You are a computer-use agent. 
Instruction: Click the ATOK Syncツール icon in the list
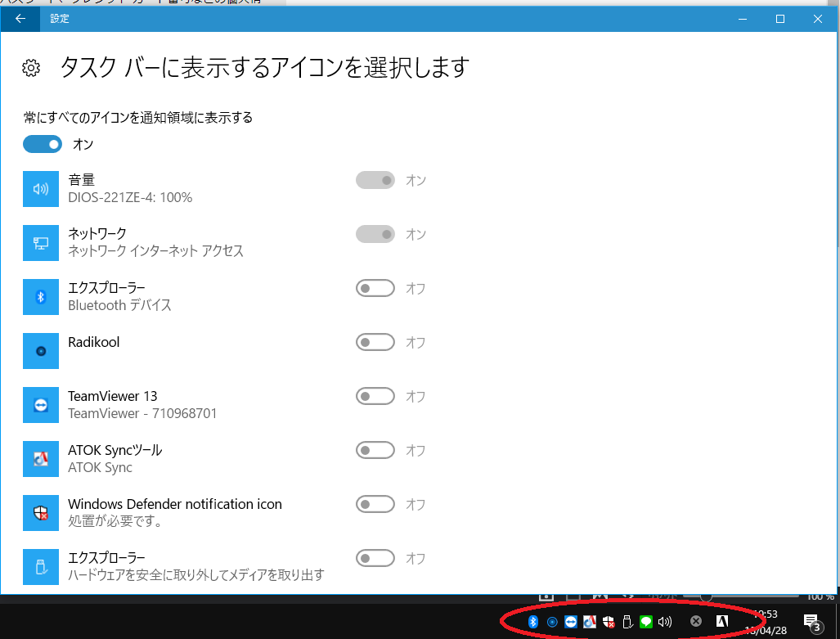(41, 459)
